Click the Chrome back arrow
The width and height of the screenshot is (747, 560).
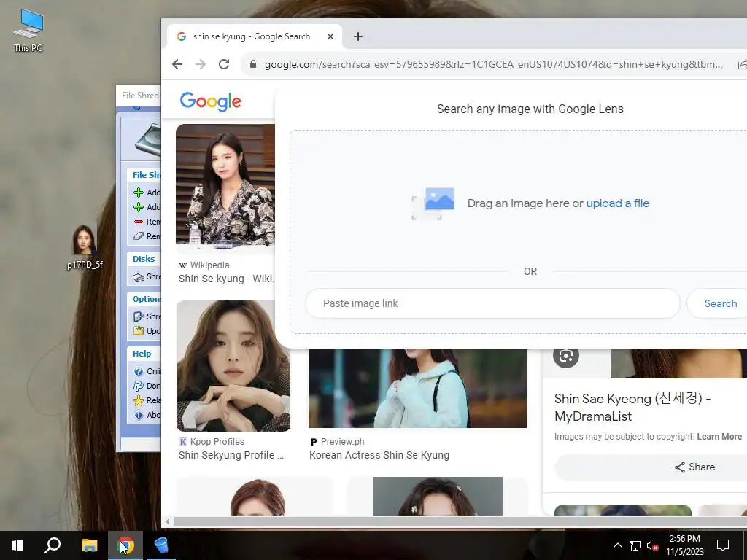tap(177, 64)
